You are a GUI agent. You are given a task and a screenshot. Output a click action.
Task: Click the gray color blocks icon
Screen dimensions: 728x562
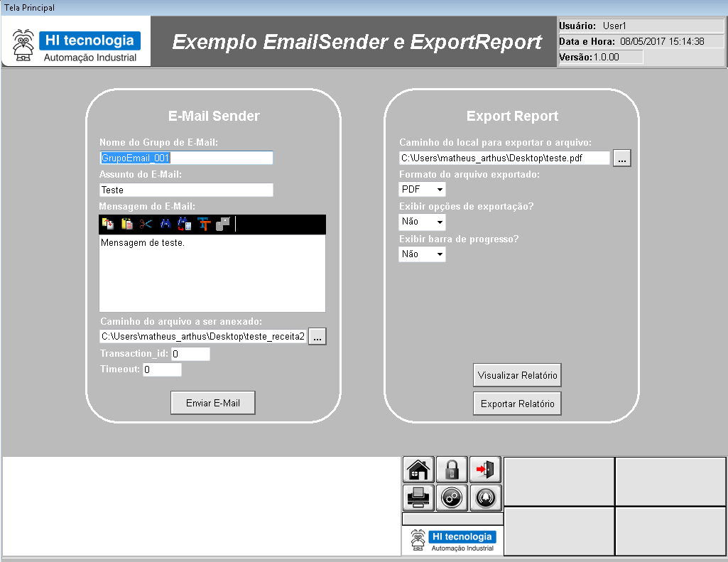point(223,224)
